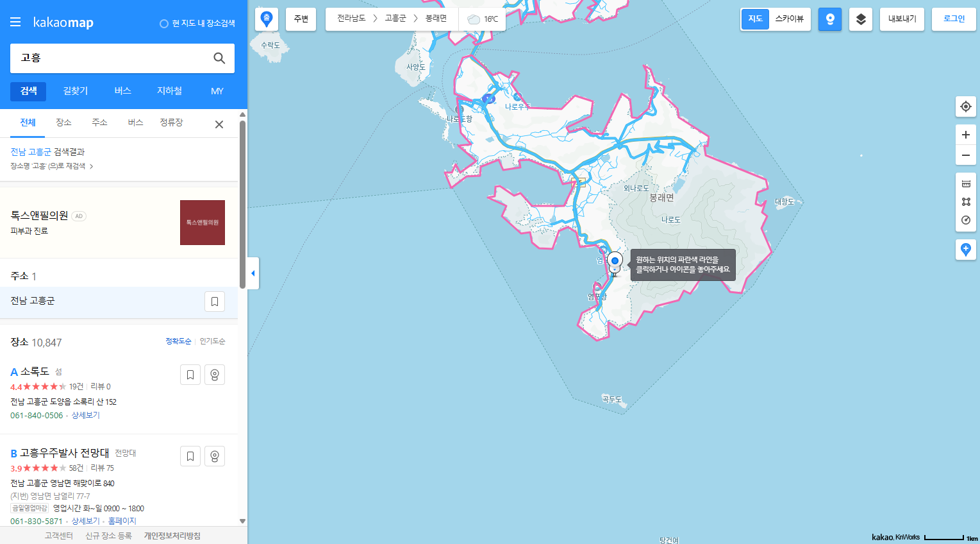Open the 버스 main tab
Image resolution: width=980 pixels, height=544 pixels.
(x=122, y=91)
